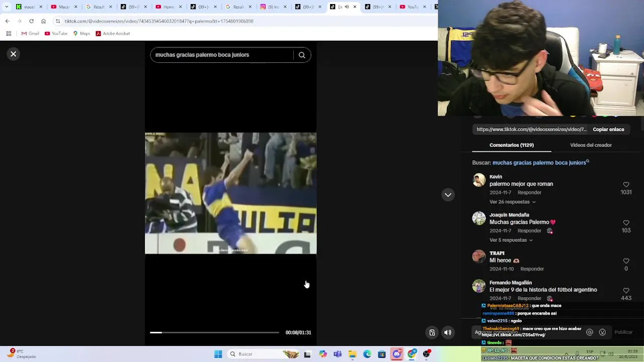The image size is (644, 362).
Task: Reload the TikTok page
Action: [31, 21]
